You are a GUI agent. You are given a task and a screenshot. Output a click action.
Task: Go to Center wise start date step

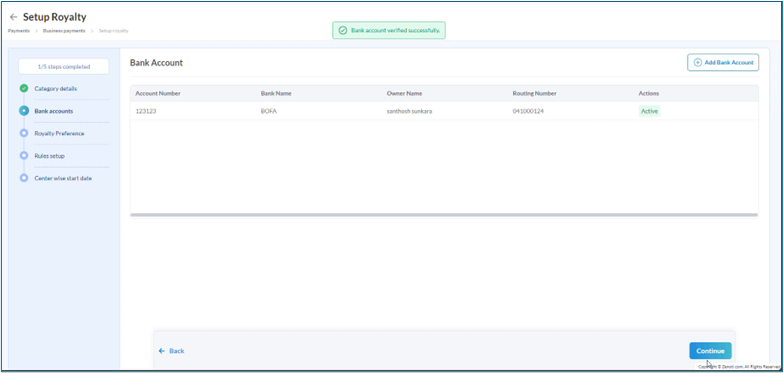point(63,178)
